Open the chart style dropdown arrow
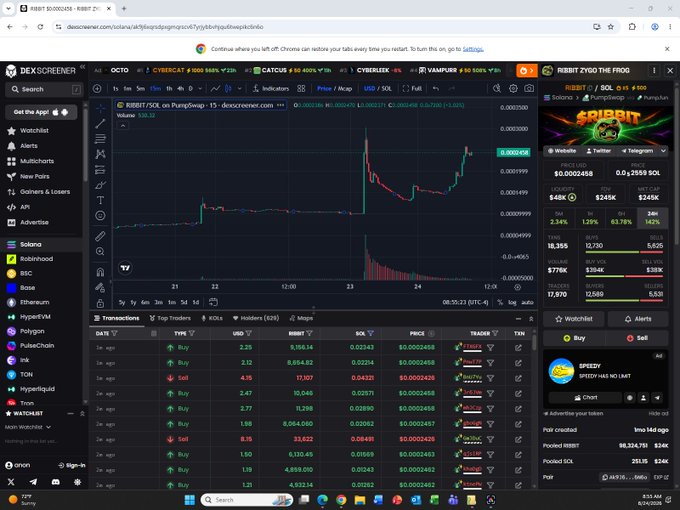 click(239, 88)
